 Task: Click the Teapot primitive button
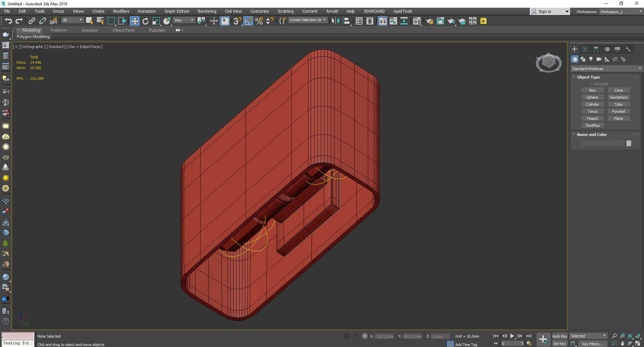pos(592,118)
